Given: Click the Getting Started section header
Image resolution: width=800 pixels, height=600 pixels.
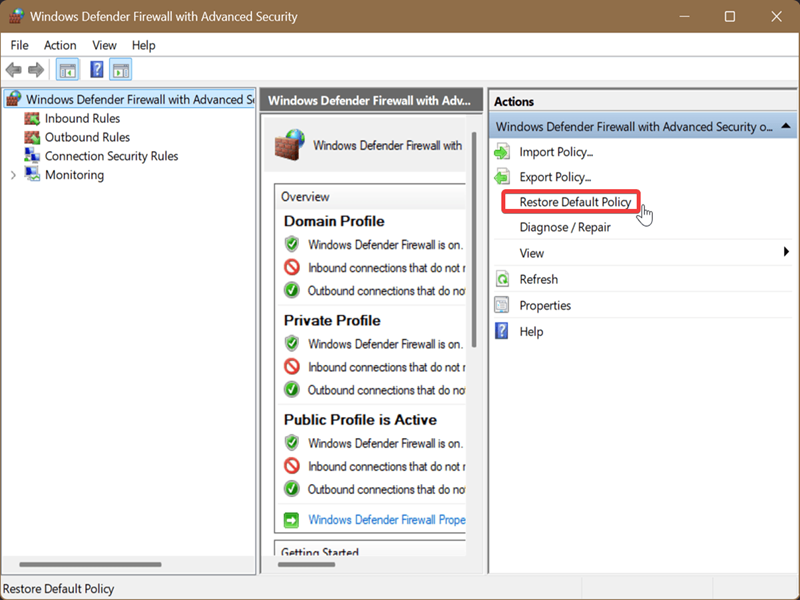Looking at the screenshot, I should pos(320,552).
